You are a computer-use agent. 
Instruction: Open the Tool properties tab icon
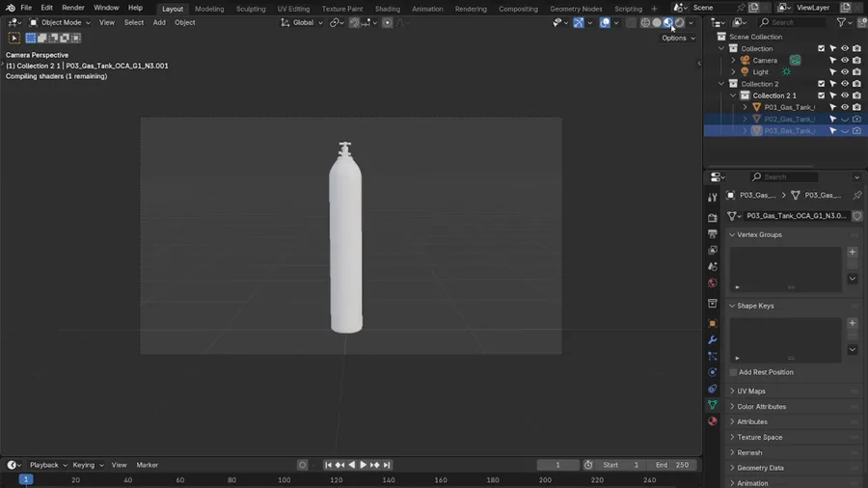[x=713, y=198]
